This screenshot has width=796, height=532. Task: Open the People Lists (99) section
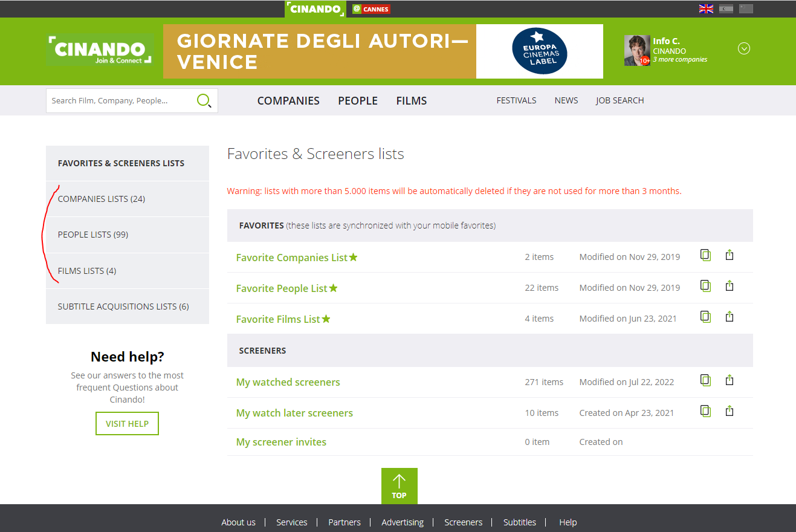93,235
